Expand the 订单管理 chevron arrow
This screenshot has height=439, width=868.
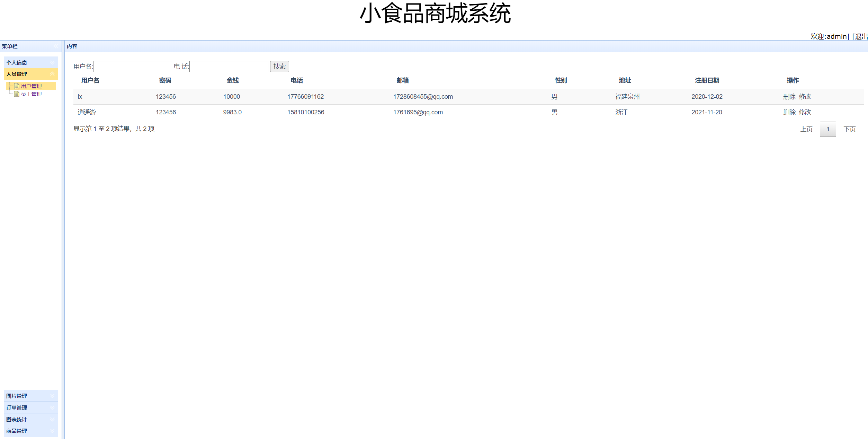(52, 407)
